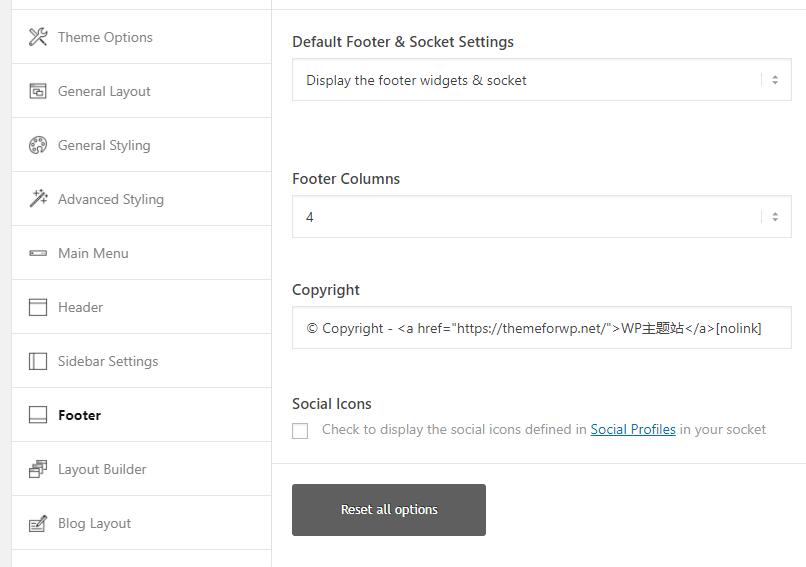Click the Layout Builder icon

pos(38,469)
